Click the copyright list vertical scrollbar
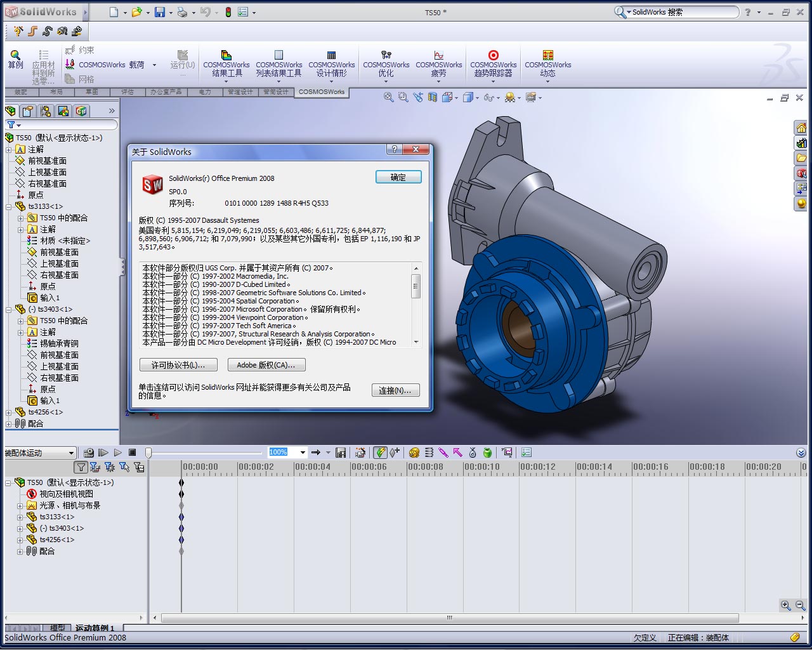812x650 pixels. pyautogui.click(x=416, y=305)
